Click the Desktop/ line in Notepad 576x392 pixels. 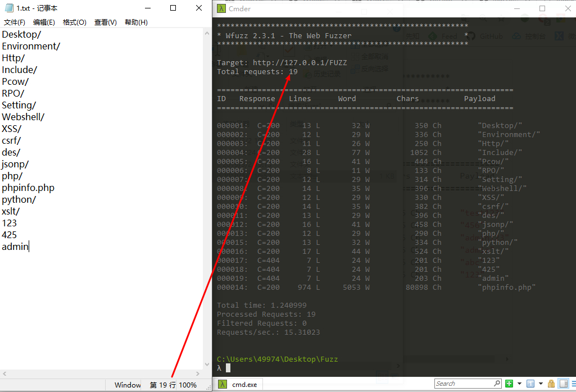click(x=21, y=34)
